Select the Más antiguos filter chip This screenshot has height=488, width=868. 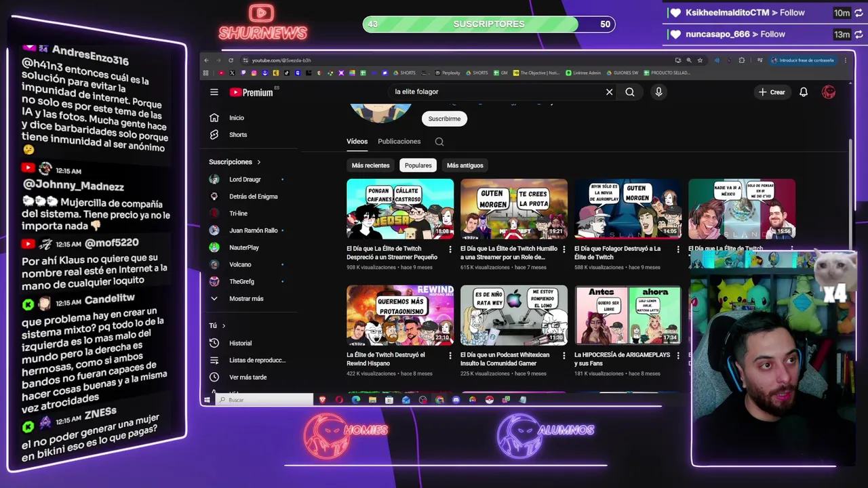click(x=465, y=165)
